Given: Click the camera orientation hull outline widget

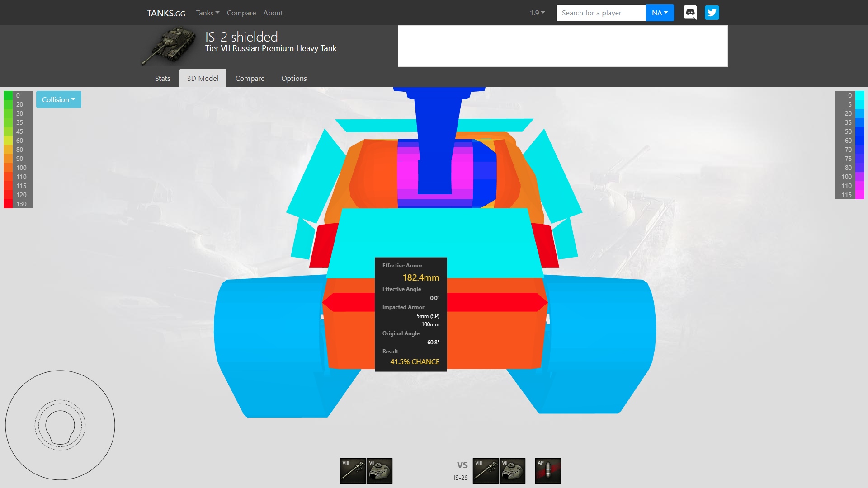Looking at the screenshot, I should pyautogui.click(x=60, y=425).
